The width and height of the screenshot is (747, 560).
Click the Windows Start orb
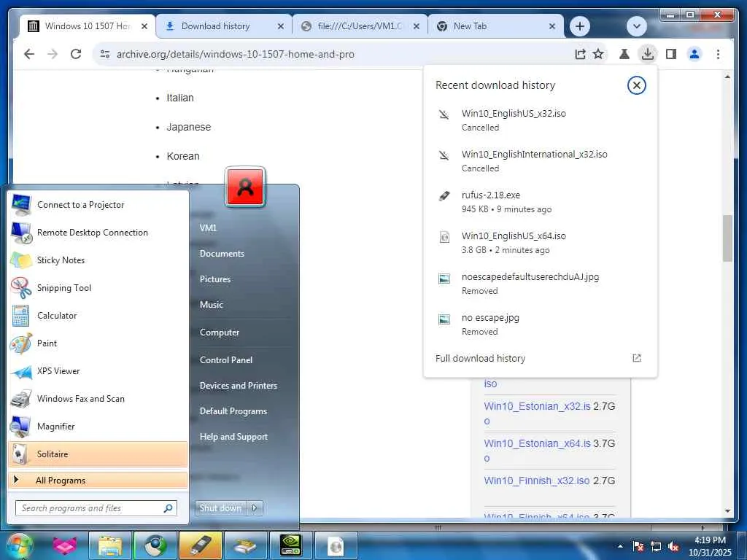(19, 545)
